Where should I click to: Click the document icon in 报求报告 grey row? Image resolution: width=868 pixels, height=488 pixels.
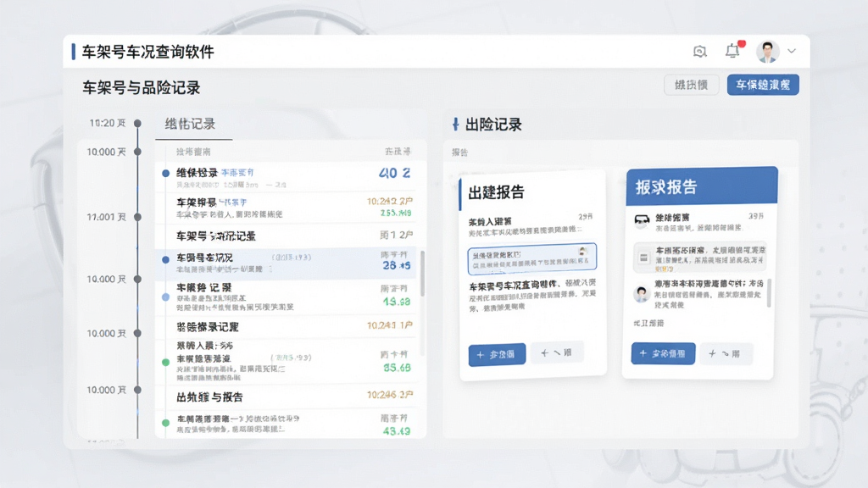(x=644, y=258)
